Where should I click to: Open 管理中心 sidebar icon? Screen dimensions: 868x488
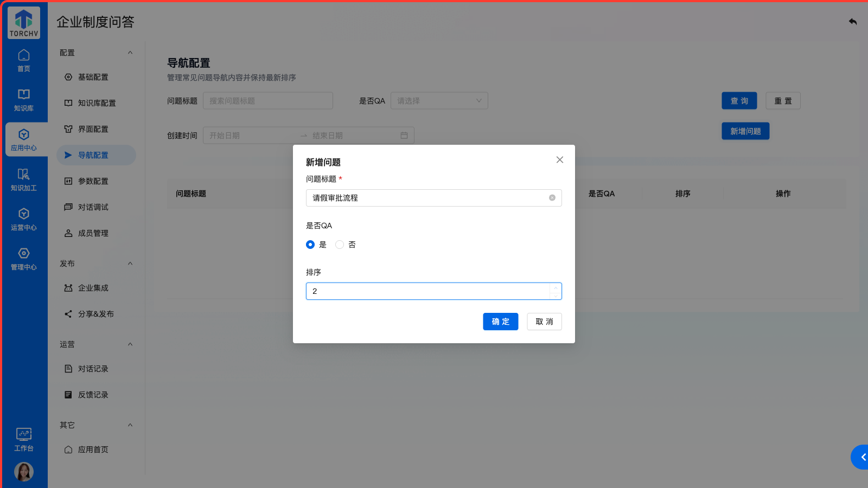[24, 259]
